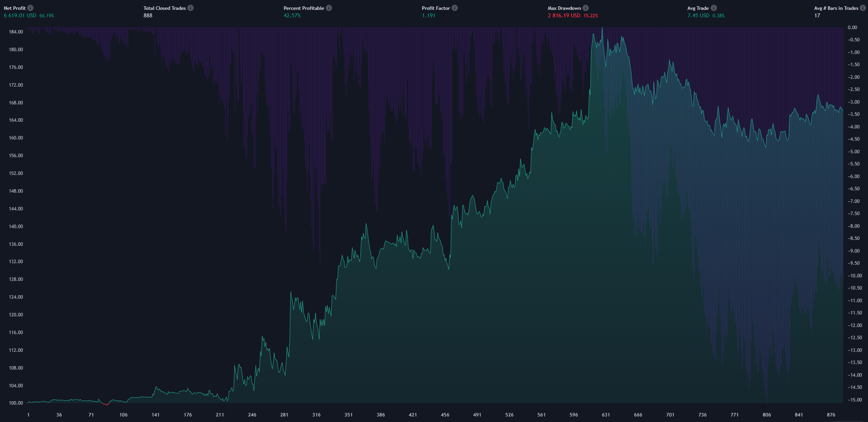Click trade number 631 on the x-axis
Image resolution: width=868 pixels, height=422 pixels.
pos(606,415)
